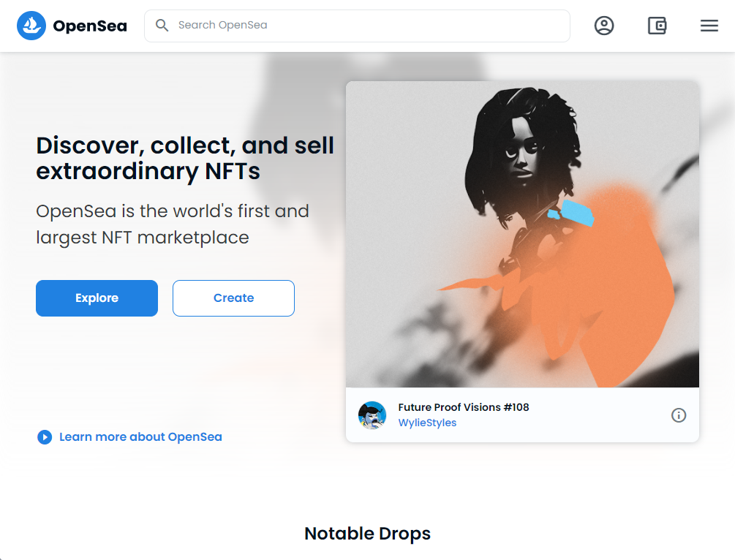Click inside the Search OpenSea field

click(357, 26)
